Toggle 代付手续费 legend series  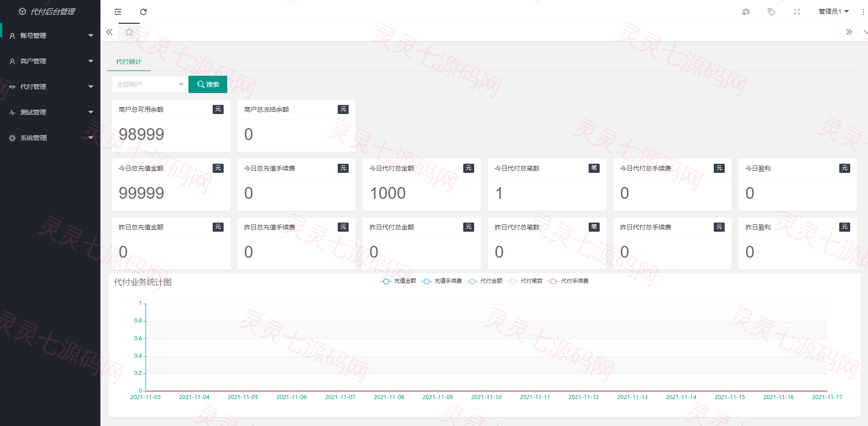click(x=568, y=281)
